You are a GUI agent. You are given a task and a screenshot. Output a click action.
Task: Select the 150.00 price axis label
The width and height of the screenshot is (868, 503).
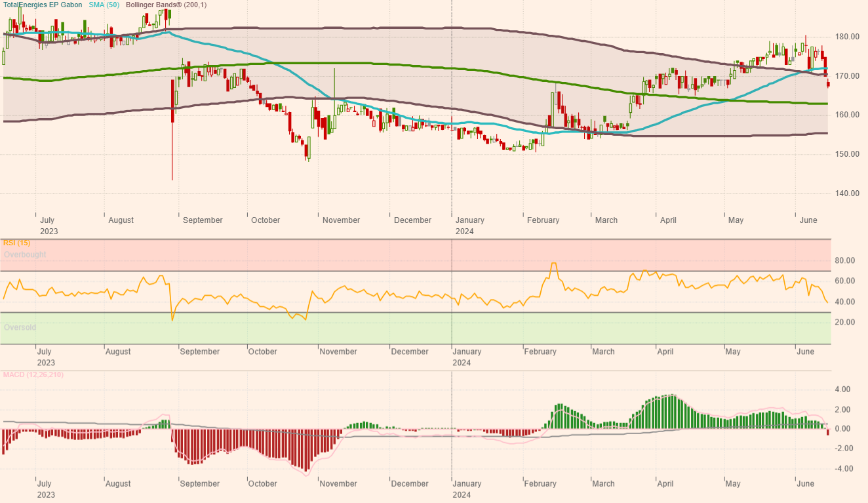(x=848, y=154)
